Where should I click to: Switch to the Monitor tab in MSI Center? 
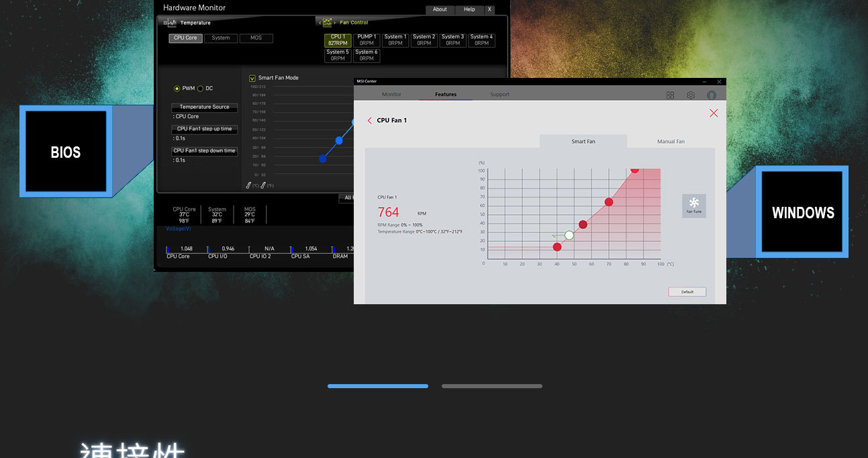click(x=391, y=95)
